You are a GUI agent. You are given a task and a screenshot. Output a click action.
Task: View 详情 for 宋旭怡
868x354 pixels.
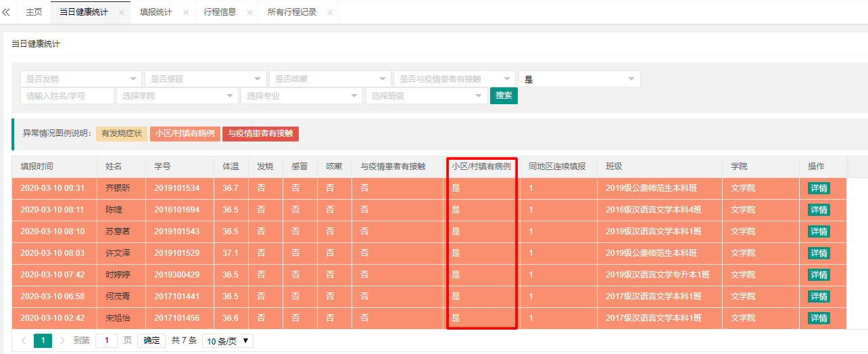click(819, 318)
